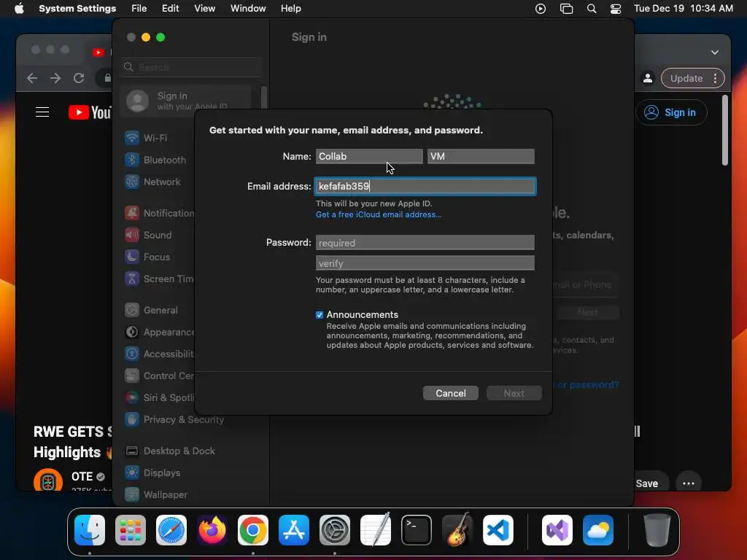The image size is (747, 560).
Task: Launch Finder from the Dock
Action: coord(90,530)
